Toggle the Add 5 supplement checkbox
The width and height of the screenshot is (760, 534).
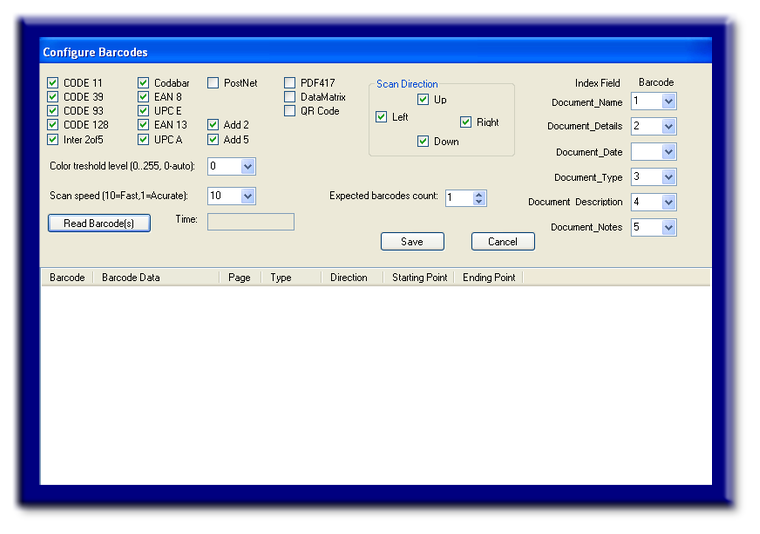[x=213, y=140]
